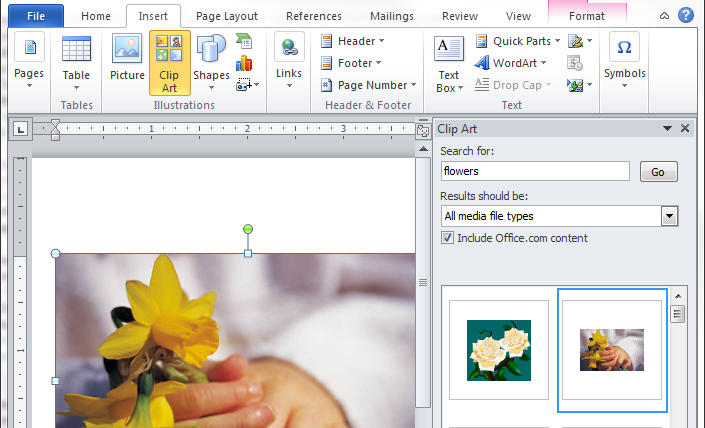Switch to the Home tab
Viewport: 705px width, 428px height.
pos(96,16)
